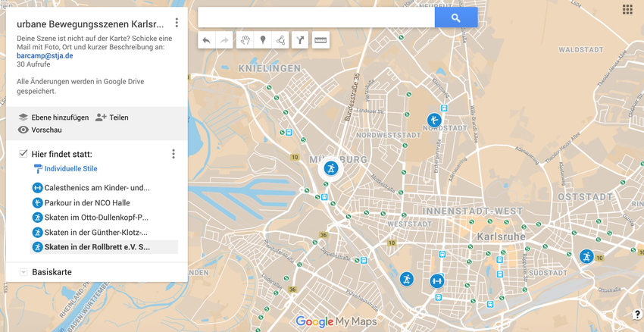Viewport: 644px width, 332px height.
Task: Expand the Basiskarte dropdown arrow
Action: (x=23, y=272)
